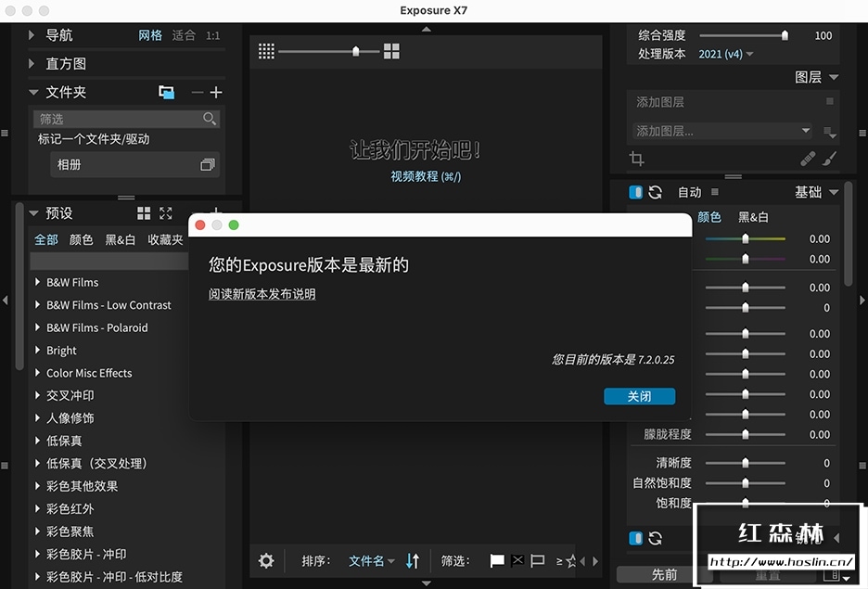Open settings gear in bottom toolbar
Screen dimensions: 868x589
coord(266,561)
